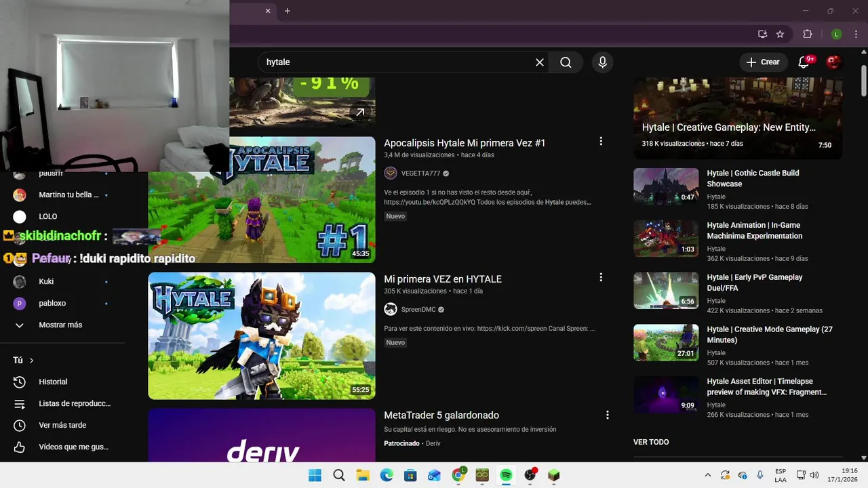Close the current browser tab
868x488 pixels.
tap(268, 11)
